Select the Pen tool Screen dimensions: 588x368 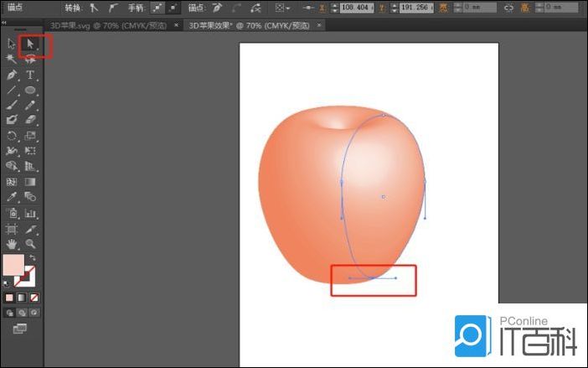[12, 75]
